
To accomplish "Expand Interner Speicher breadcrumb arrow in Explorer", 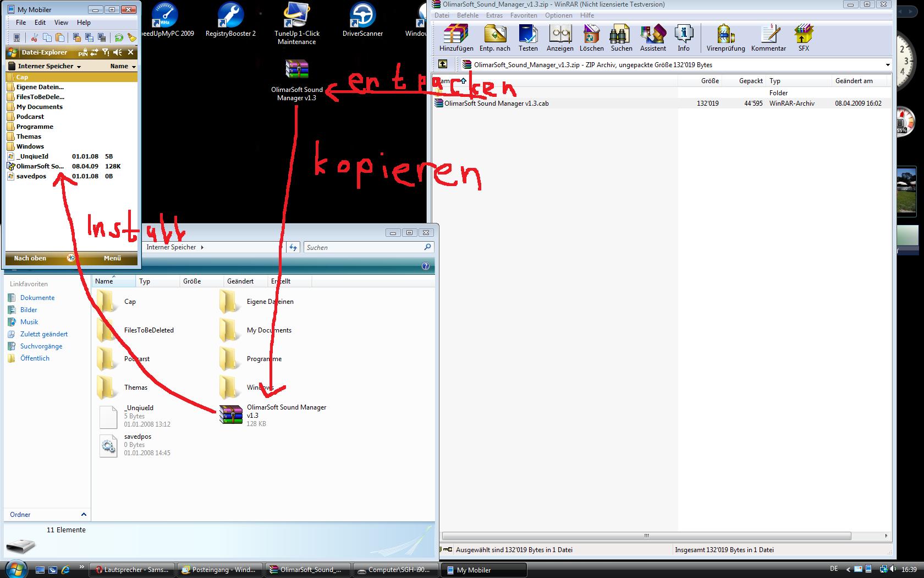I will coord(202,247).
